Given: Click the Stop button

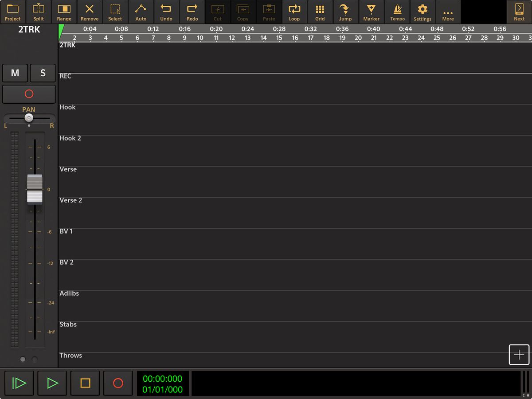Looking at the screenshot, I should [85, 383].
